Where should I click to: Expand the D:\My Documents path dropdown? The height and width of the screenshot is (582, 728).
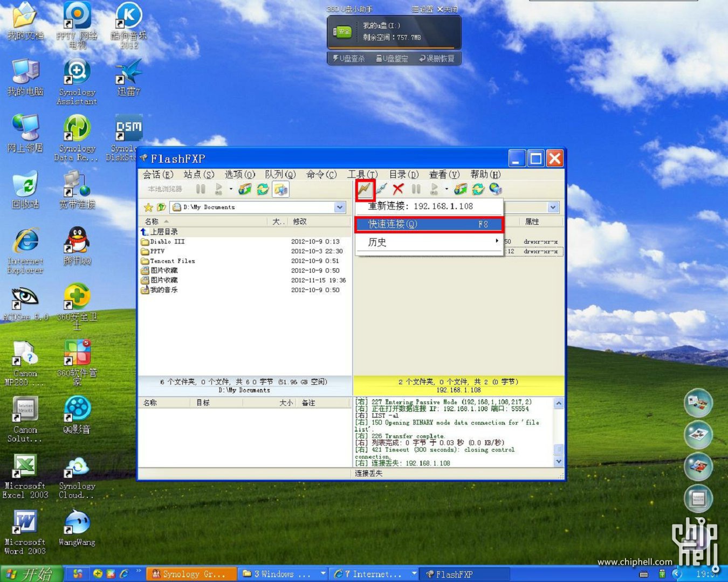click(340, 207)
